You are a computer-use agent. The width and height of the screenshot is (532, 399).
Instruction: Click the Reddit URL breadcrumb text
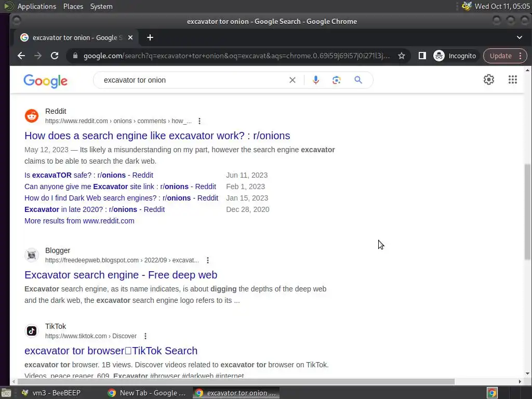click(x=118, y=121)
